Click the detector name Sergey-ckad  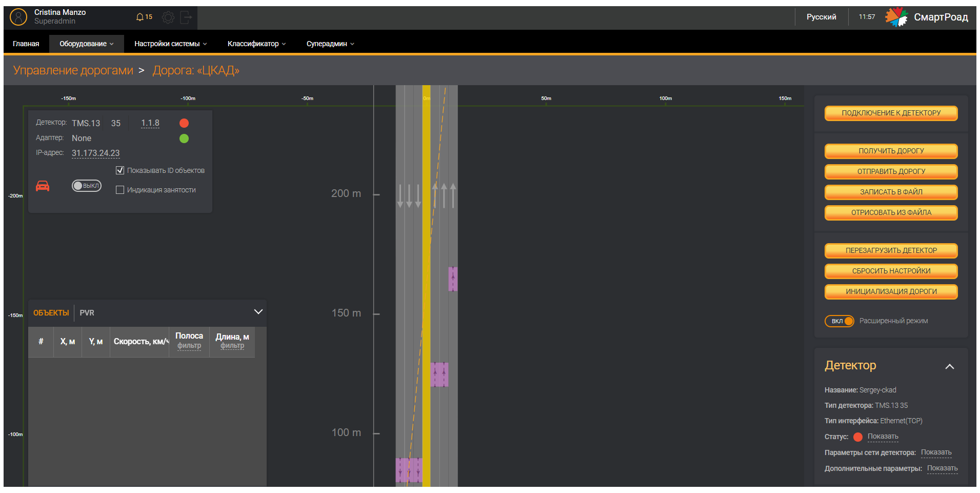coord(878,390)
